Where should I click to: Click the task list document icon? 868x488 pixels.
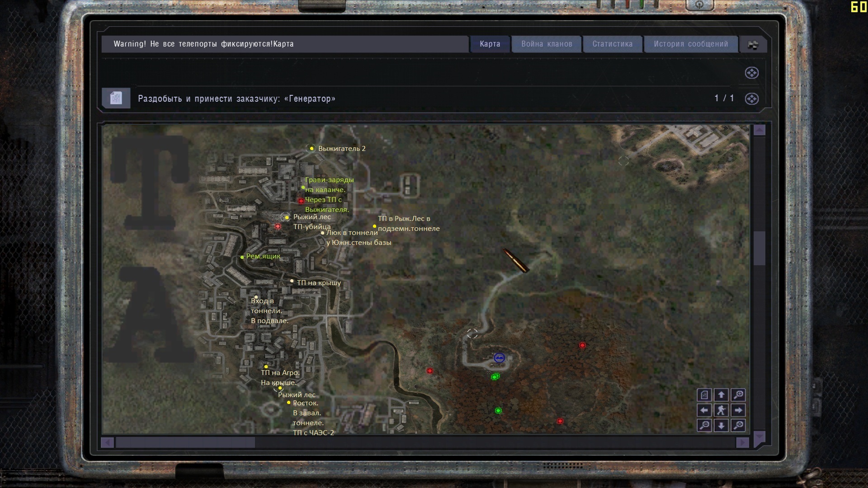(116, 98)
